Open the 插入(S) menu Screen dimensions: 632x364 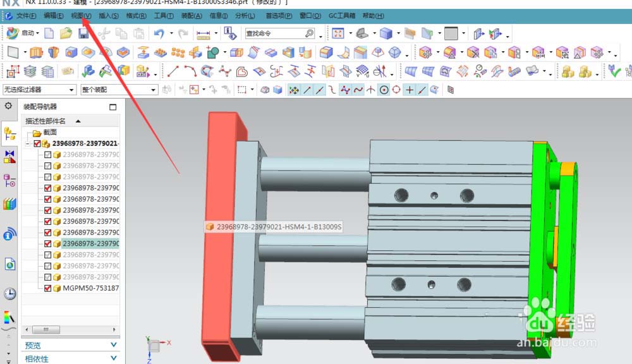click(109, 16)
